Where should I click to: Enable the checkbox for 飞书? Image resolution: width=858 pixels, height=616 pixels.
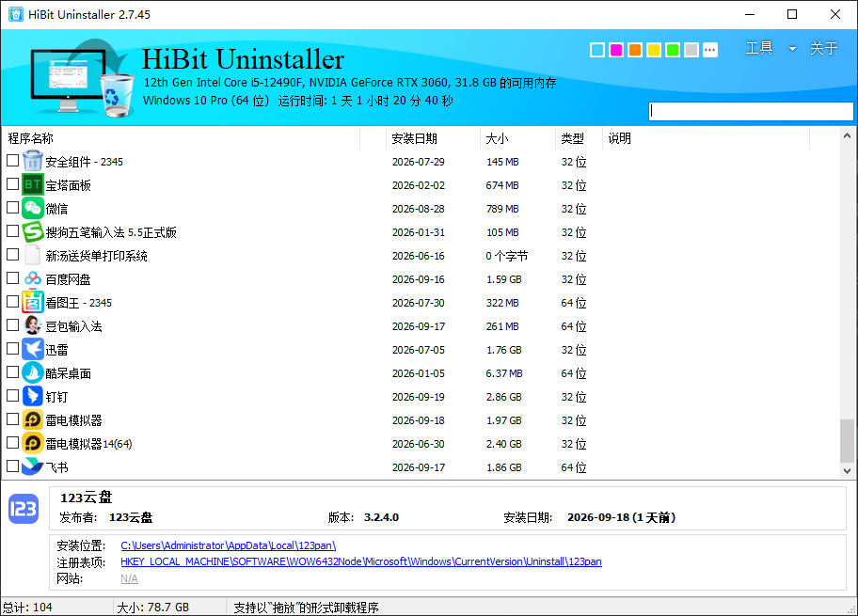tap(12, 466)
